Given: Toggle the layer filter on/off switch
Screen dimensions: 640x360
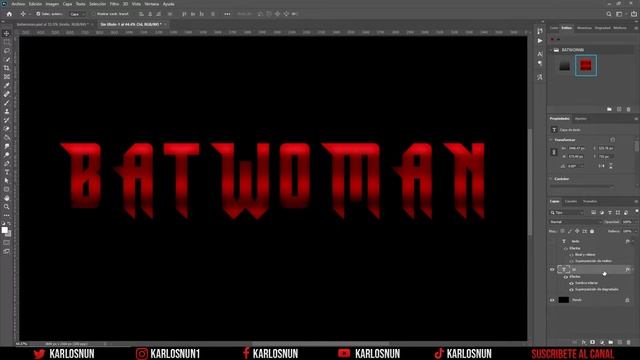Looking at the screenshot, I should click(636, 211).
